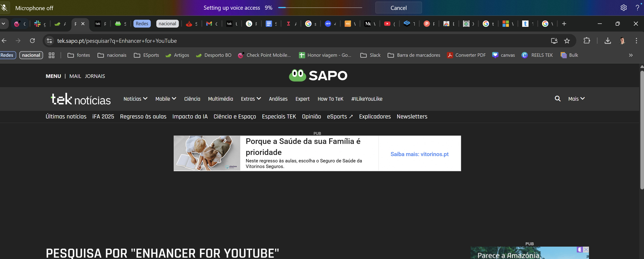
Task: Expand the Extras dropdown menu
Action: click(x=251, y=99)
